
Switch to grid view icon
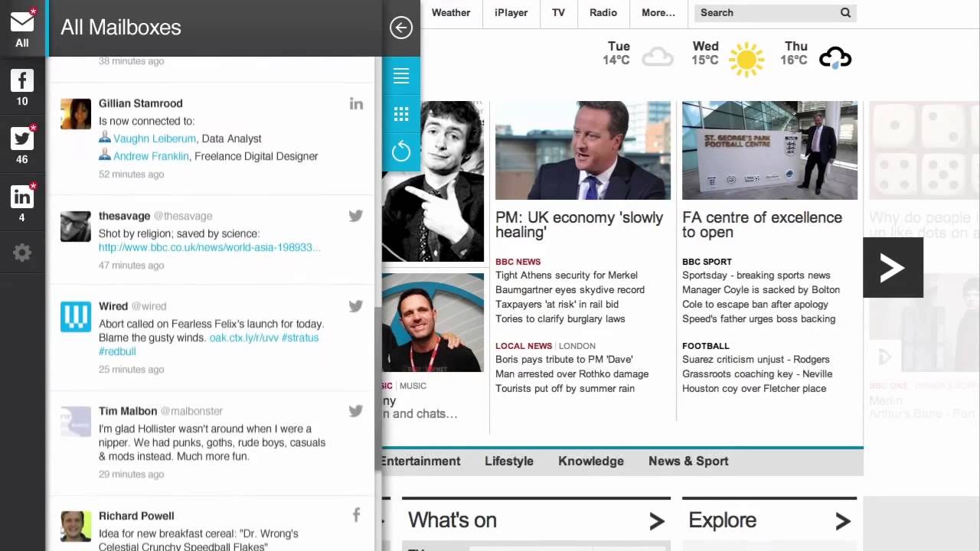click(x=401, y=114)
